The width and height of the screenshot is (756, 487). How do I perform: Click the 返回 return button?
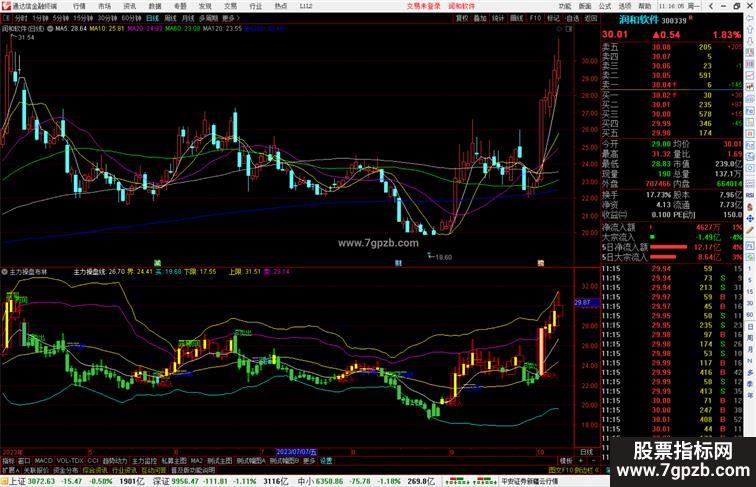[x=591, y=18]
